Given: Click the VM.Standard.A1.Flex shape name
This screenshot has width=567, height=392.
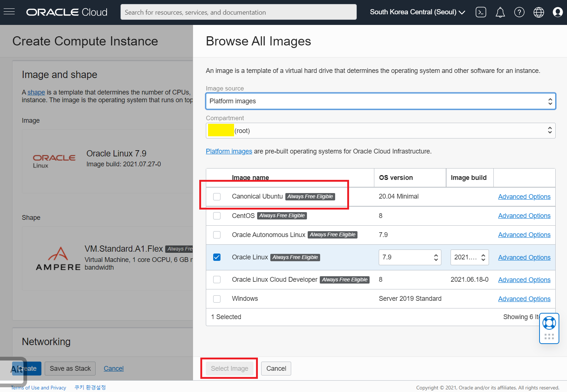Looking at the screenshot, I should click(124, 249).
